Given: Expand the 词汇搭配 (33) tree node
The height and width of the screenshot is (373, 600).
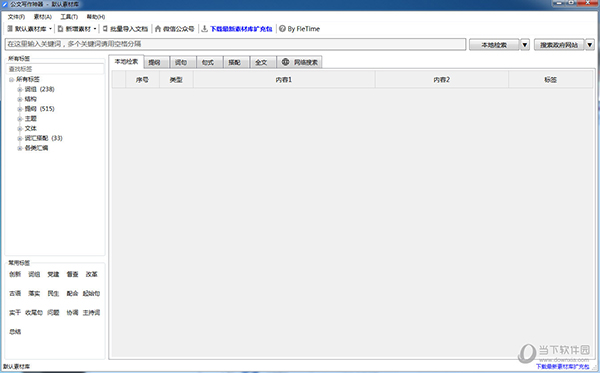Looking at the screenshot, I should click(x=20, y=138).
